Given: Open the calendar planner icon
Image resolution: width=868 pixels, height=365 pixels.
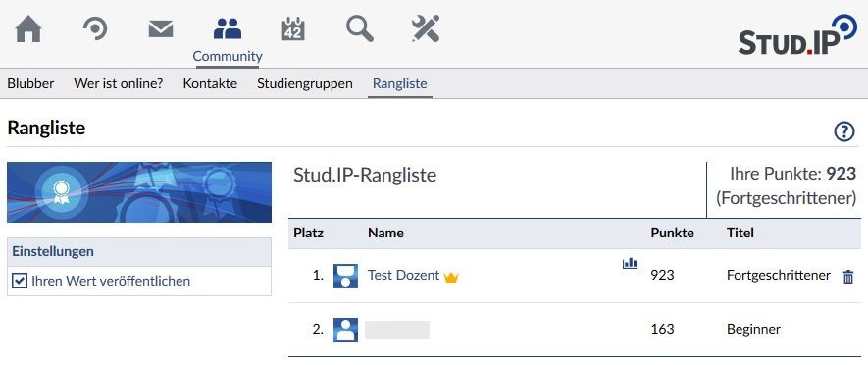Looking at the screenshot, I should tap(293, 28).
